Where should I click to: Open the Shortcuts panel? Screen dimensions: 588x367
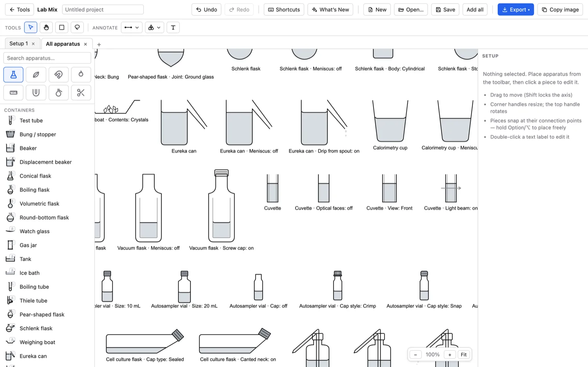click(x=284, y=9)
